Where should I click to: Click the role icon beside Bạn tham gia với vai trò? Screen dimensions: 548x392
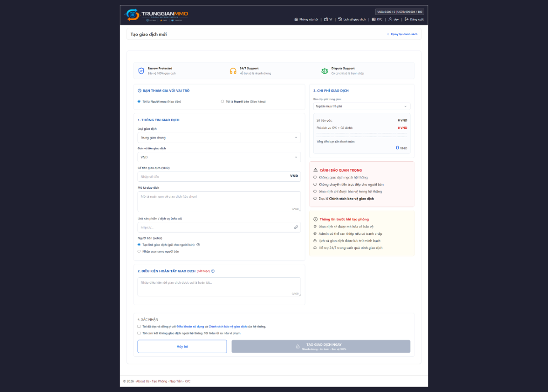coord(139,90)
